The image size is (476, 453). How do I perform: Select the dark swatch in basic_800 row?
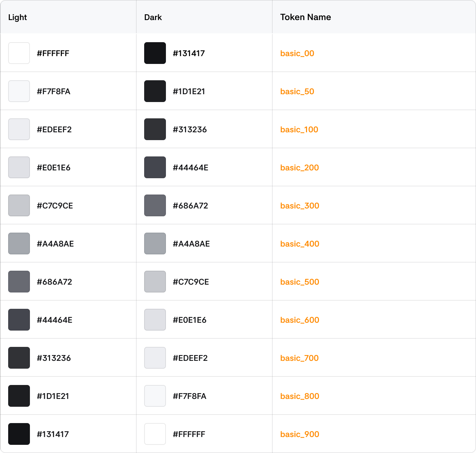155,396
